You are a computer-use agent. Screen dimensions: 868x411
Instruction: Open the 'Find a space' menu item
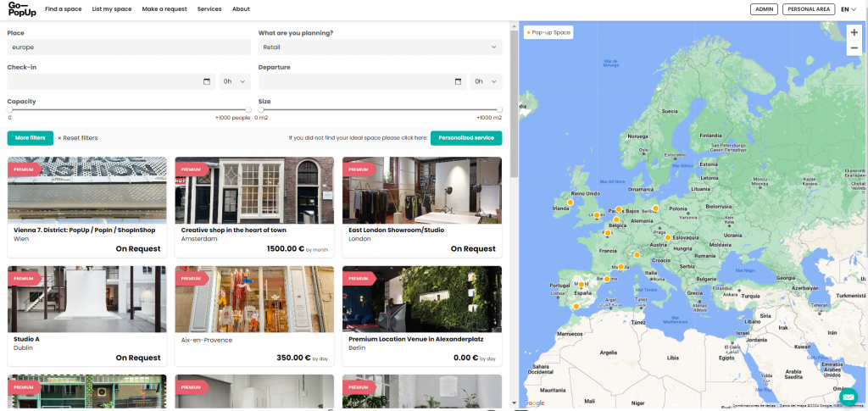click(x=64, y=9)
